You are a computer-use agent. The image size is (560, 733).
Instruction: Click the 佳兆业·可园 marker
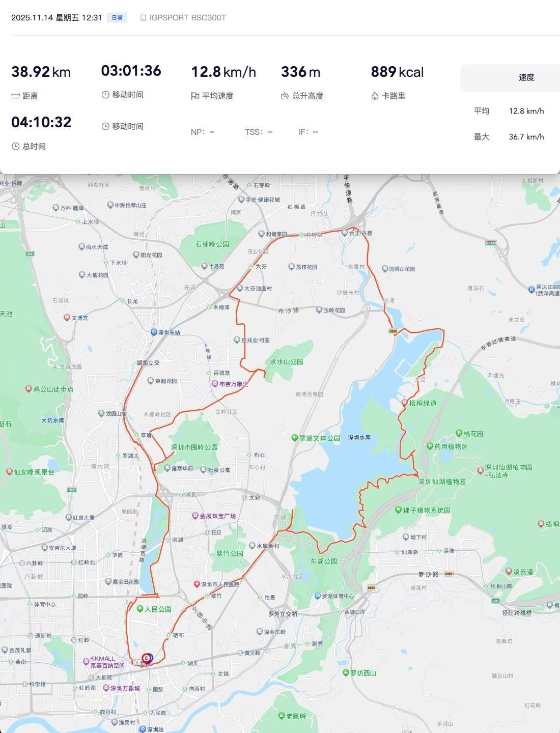pyautogui.click(x=237, y=340)
